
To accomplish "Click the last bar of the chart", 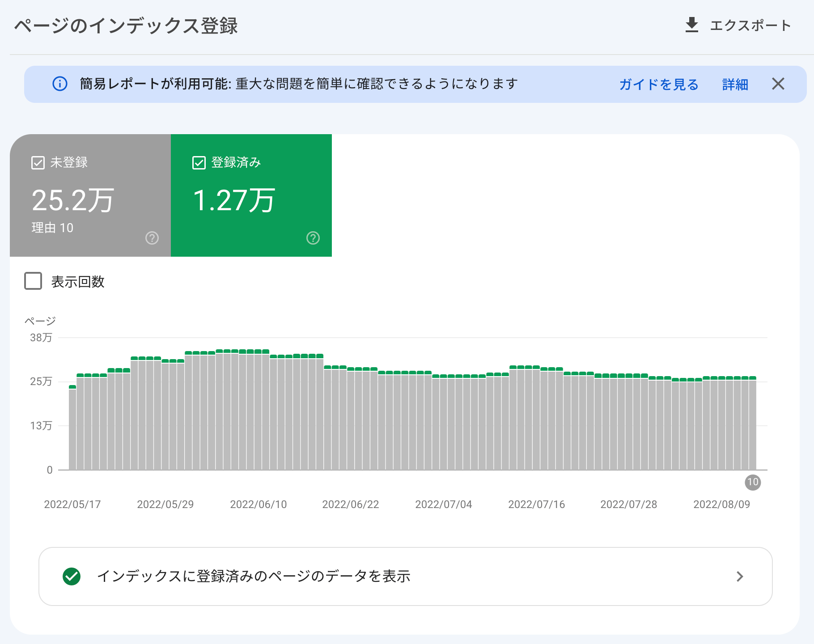I will 752,423.
